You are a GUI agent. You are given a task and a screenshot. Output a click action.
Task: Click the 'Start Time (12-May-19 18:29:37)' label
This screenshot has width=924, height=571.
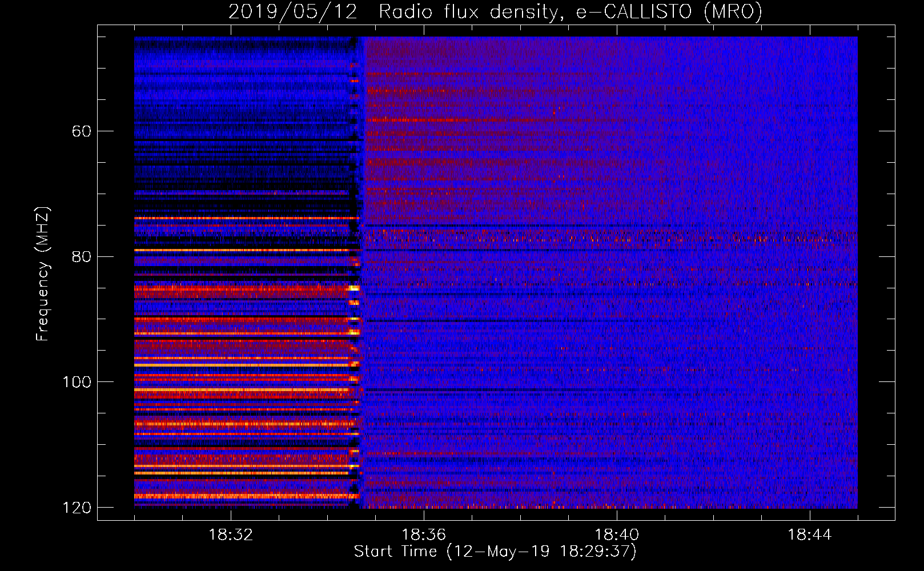tap(495, 552)
